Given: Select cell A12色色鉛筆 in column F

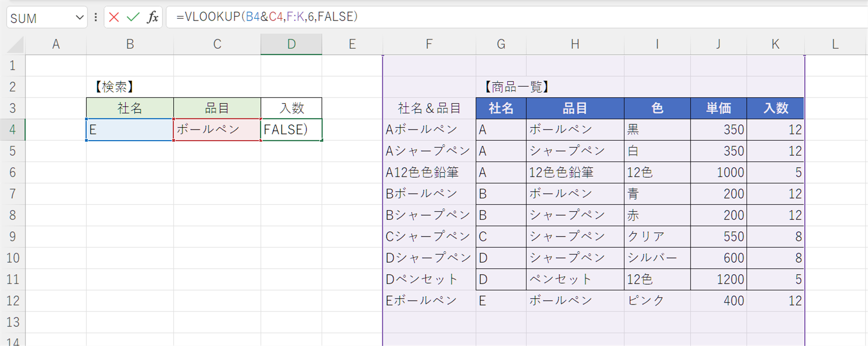Looking at the screenshot, I should pyautogui.click(x=429, y=173).
